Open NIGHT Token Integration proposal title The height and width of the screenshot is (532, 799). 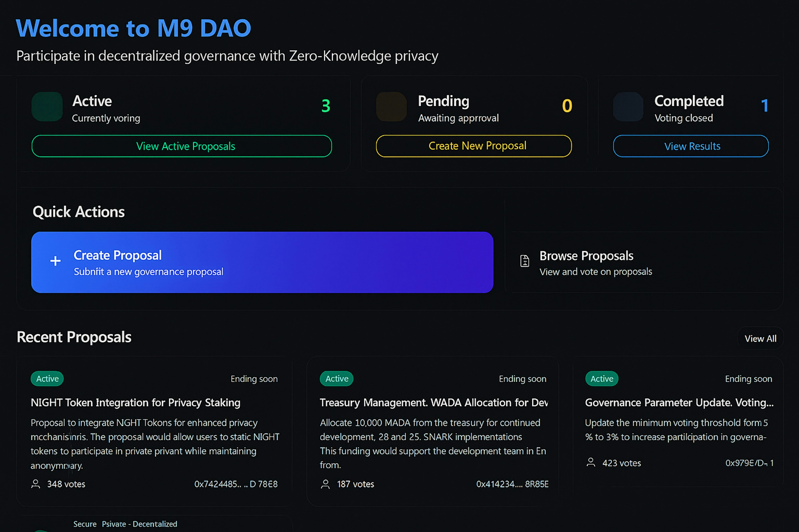135,402
